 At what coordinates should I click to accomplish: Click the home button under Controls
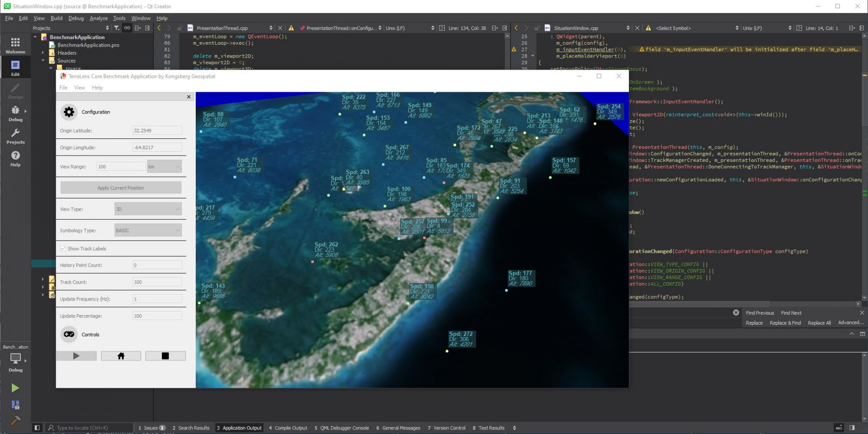coord(121,356)
